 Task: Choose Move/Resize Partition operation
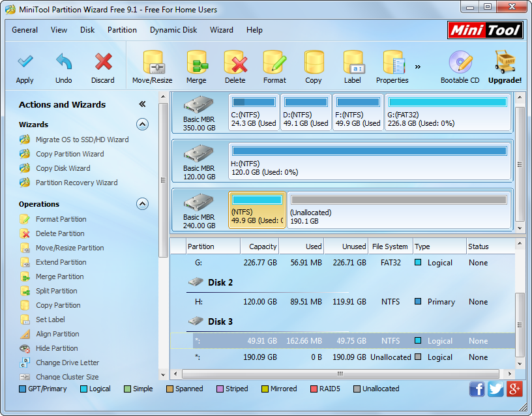tap(70, 248)
